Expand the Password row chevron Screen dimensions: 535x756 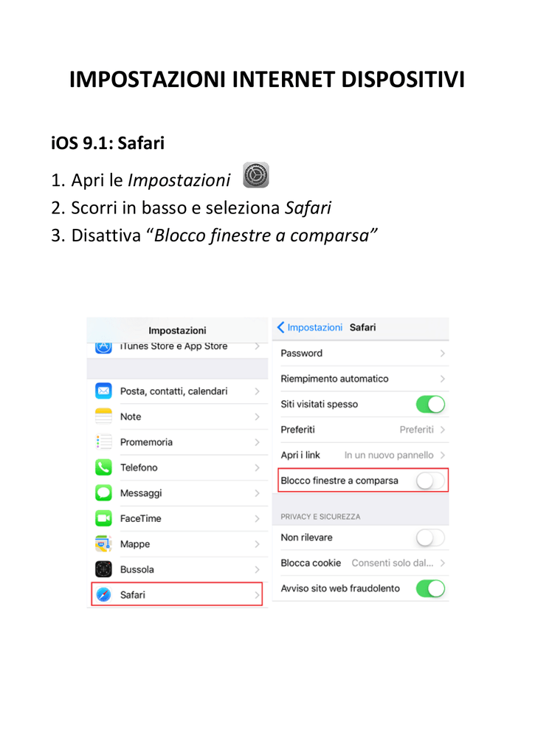443,354
